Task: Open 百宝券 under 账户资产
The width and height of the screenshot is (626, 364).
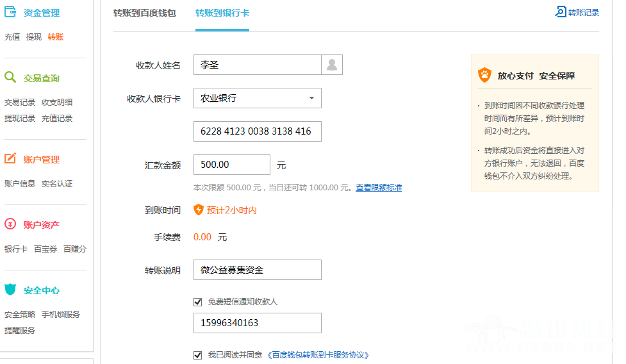Action: click(x=45, y=249)
